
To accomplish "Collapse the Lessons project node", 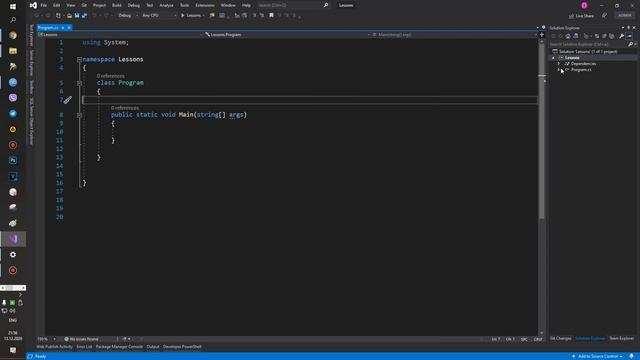I will pos(553,58).
